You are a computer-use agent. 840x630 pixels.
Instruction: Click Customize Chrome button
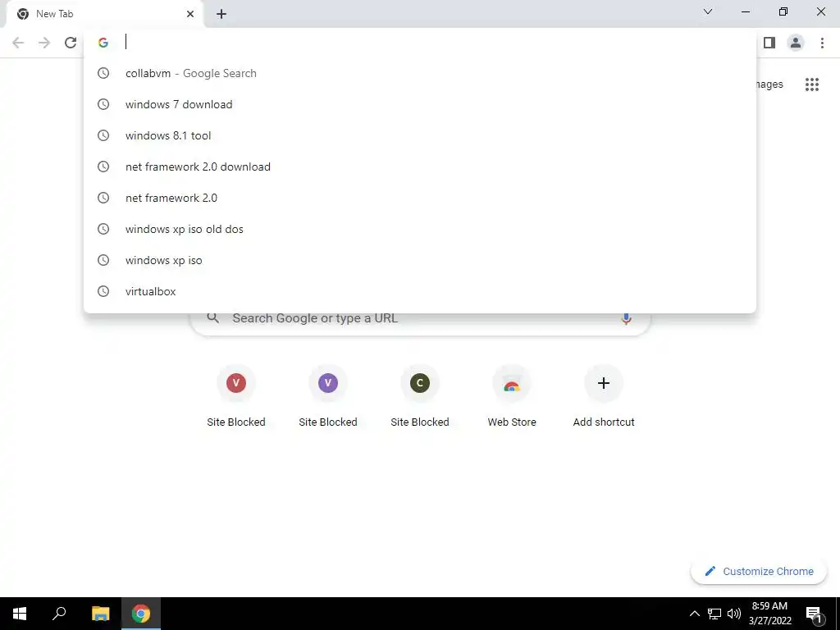click(759, 572)
